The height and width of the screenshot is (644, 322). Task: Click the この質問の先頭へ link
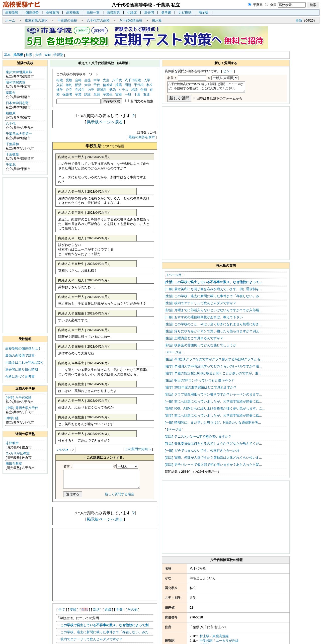click(x=138, y=449)
